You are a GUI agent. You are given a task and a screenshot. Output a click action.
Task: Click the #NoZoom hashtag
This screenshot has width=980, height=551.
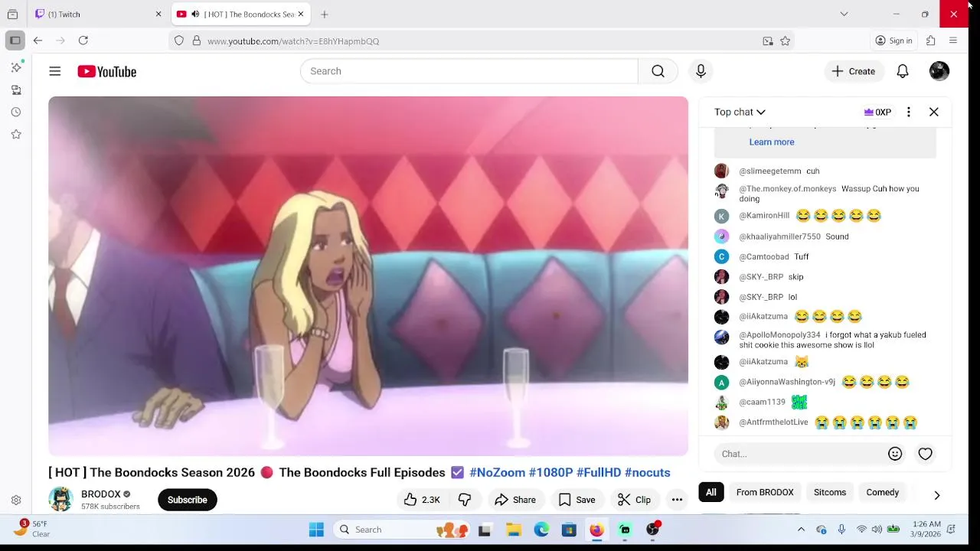pos(497,472)
